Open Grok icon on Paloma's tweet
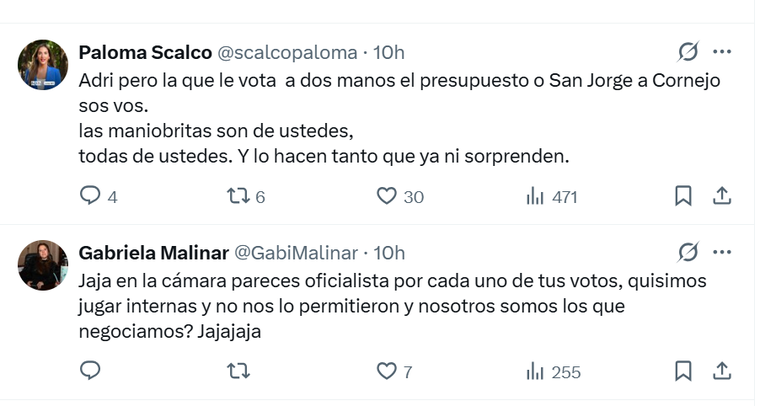This screenshot has width=760, height=406. click(688, 52)
